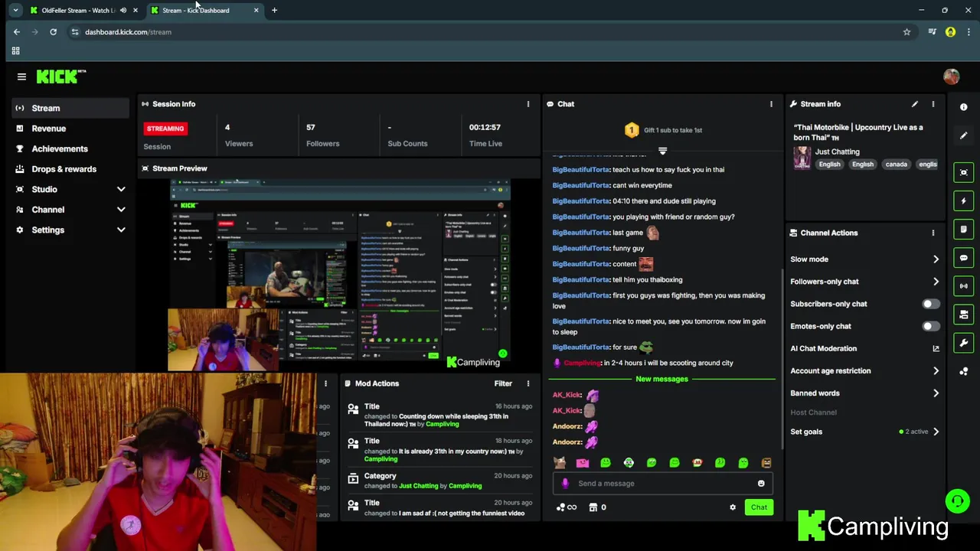980x551 pixels.
Task: Open Mod Actions three-dot menu
Action: 528,383
